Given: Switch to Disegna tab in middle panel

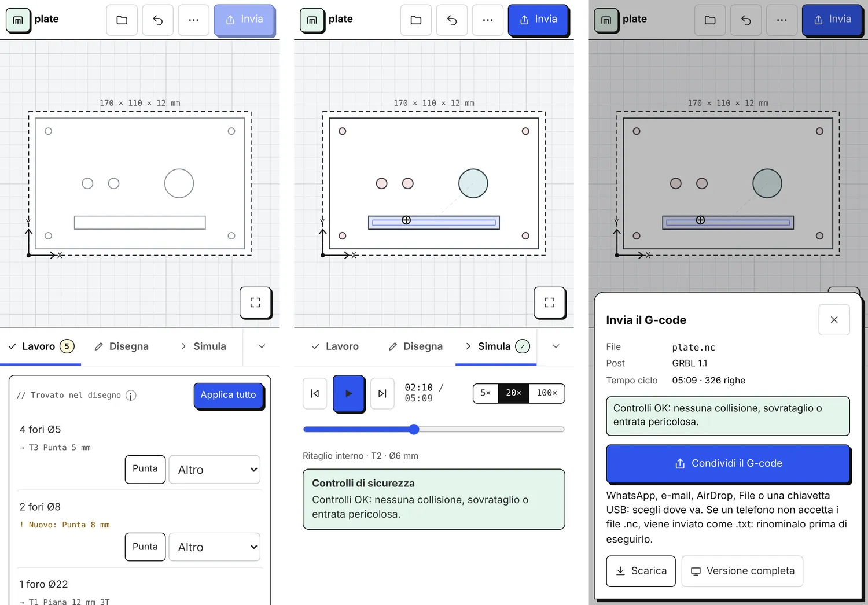Looking at the screenshot, I should (x=415, y=346).
